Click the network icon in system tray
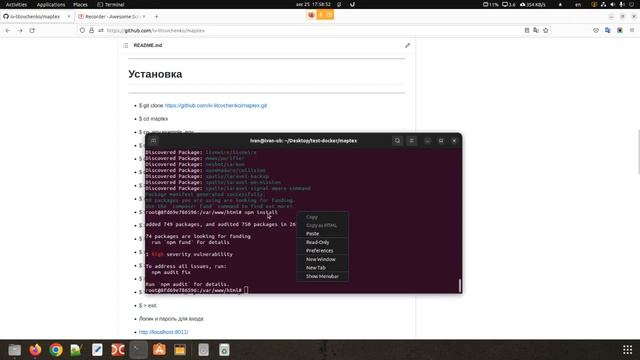The width and height of the screenshot is (640, 360). pyautogui.click(x=603, y=4)
